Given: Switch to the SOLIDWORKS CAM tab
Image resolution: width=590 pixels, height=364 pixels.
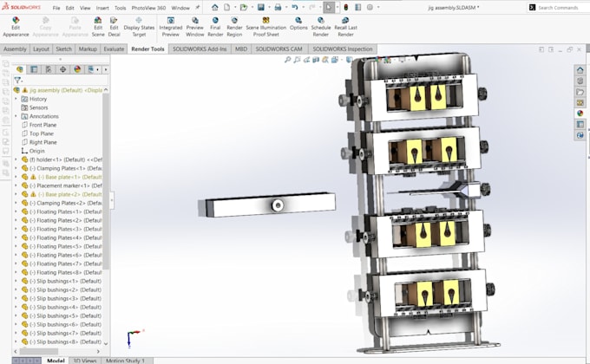Looking at the screenshot, I should point(279,49).
